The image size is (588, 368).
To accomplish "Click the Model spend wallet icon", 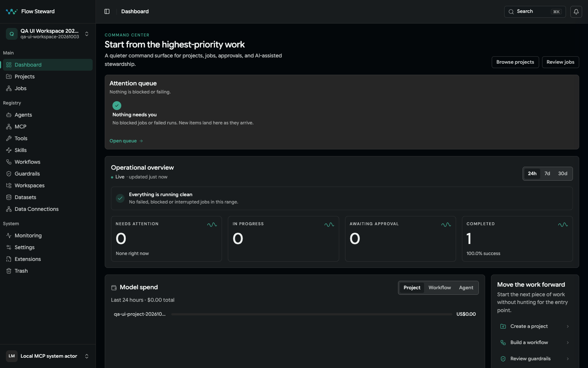I will tap(114, 288).
